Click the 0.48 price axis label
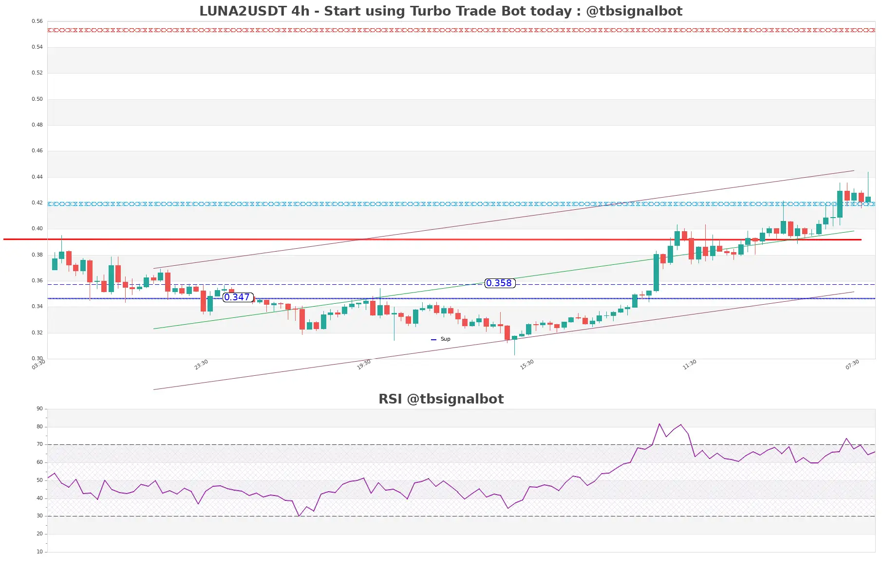882x588 pixels. [37, 125]
